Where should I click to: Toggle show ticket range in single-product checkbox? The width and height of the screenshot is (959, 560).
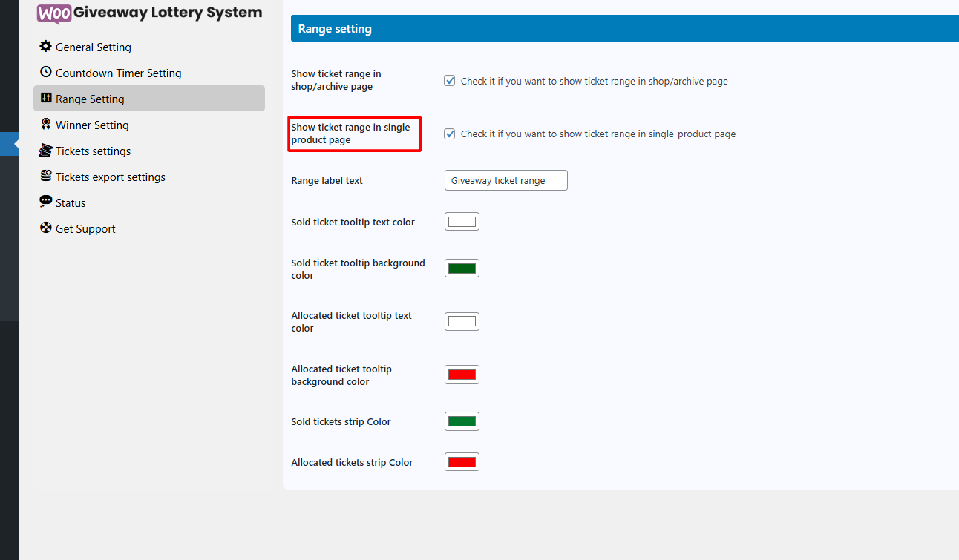click(449, 134)
